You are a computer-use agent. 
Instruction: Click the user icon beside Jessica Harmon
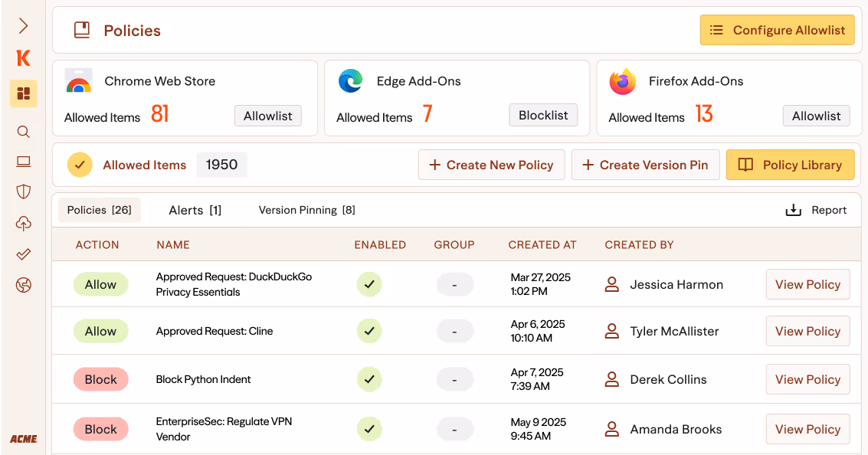pos(611,284)
